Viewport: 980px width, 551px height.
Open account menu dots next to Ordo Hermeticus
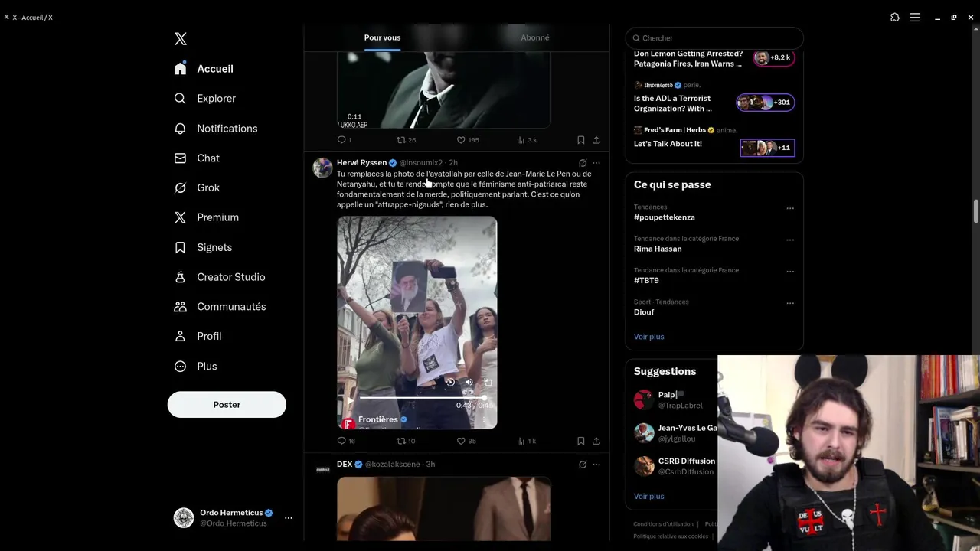(x=289, y=518)
